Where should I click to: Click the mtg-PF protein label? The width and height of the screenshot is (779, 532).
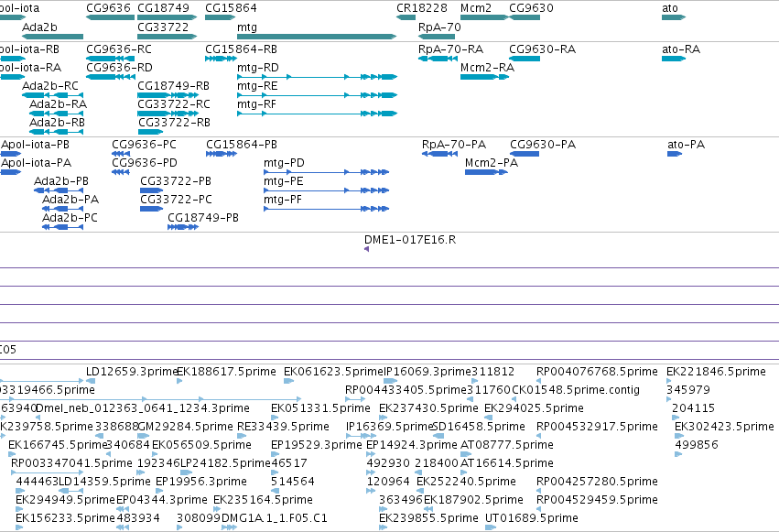point(283,200)
